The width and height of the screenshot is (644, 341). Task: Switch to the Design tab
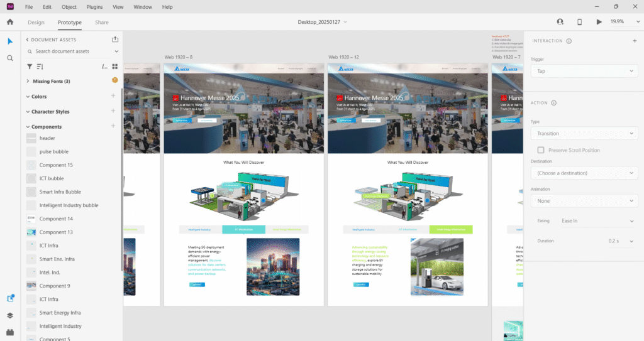pyautogui.click(x=36, y=23)
